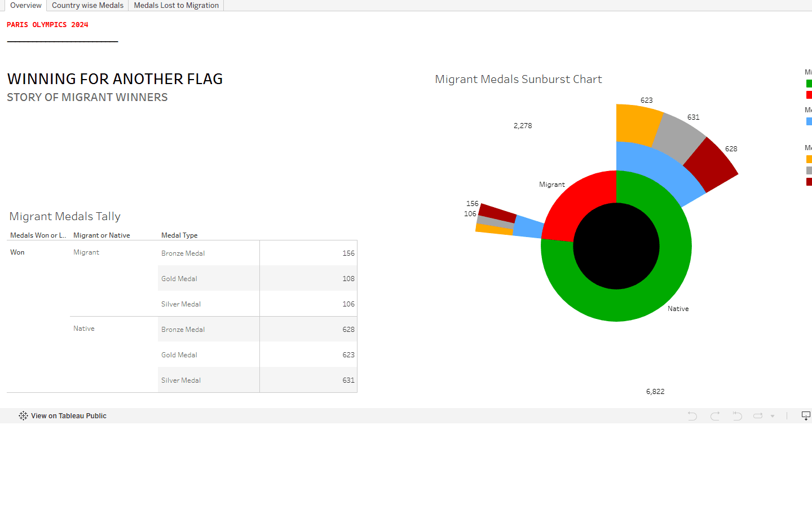Switch to Country wise Medals tab

click(87, 5)
